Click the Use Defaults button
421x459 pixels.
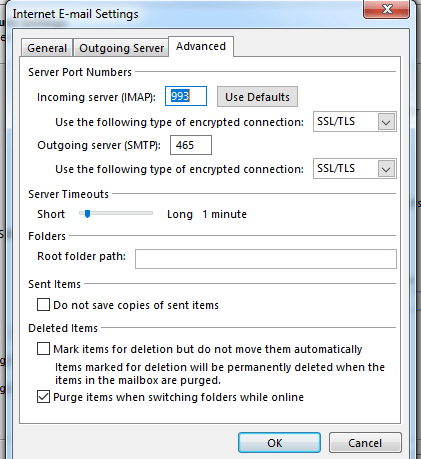257,97
